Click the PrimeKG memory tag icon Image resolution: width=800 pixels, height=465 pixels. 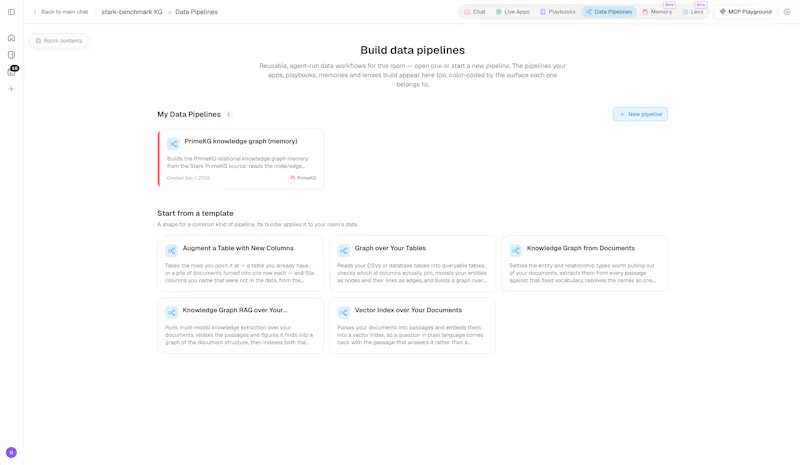coord(293,178)
